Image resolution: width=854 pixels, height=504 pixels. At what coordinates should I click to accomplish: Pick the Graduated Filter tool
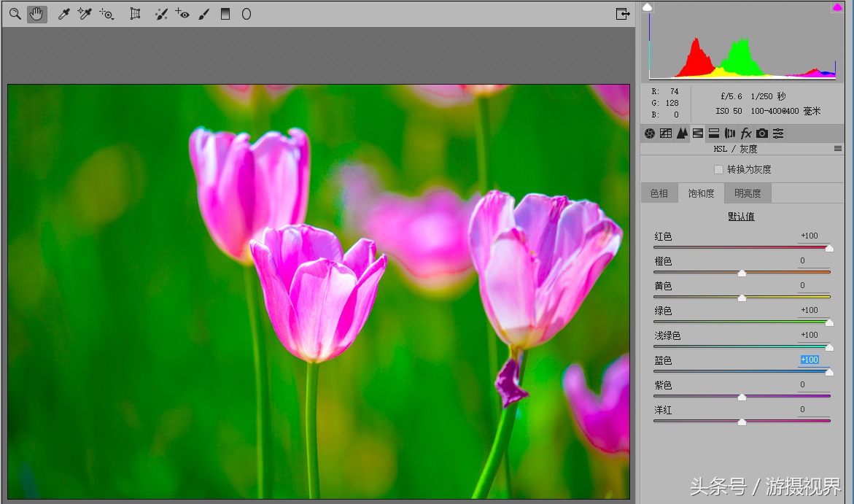point(225,14)
